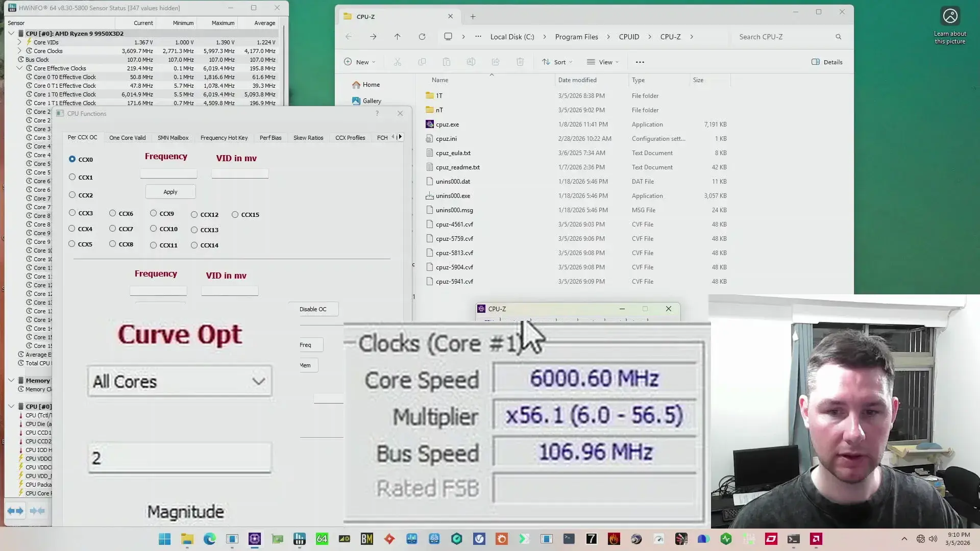Open the All Cores dropdown under Curve Opt
The height and width of the screenshot is (551, 980).
[180, 381]
